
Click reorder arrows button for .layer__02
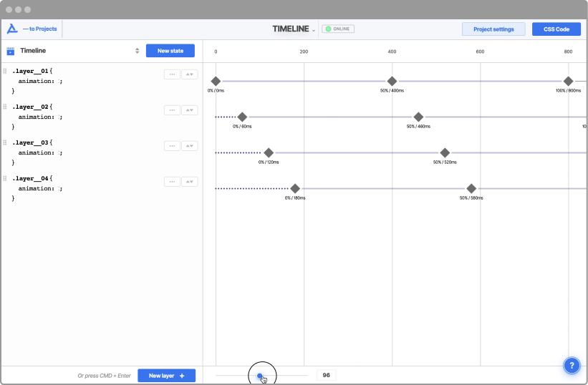[190, 110]
